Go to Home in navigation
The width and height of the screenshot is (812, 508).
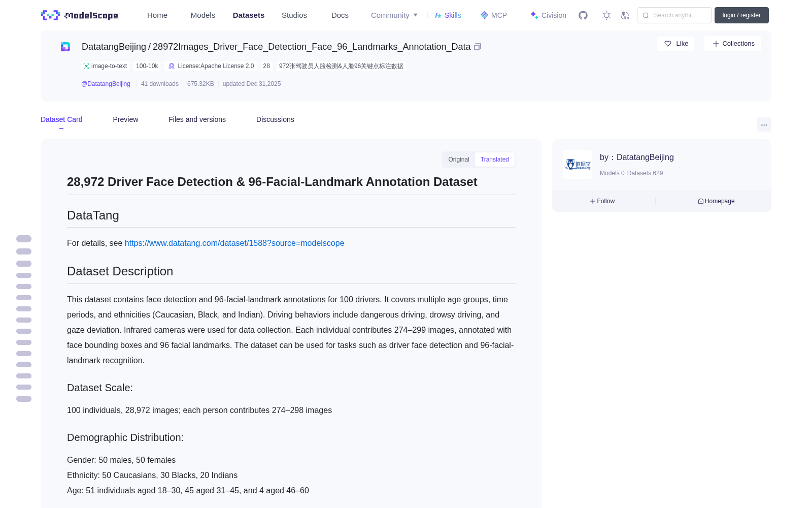[157, 15]
